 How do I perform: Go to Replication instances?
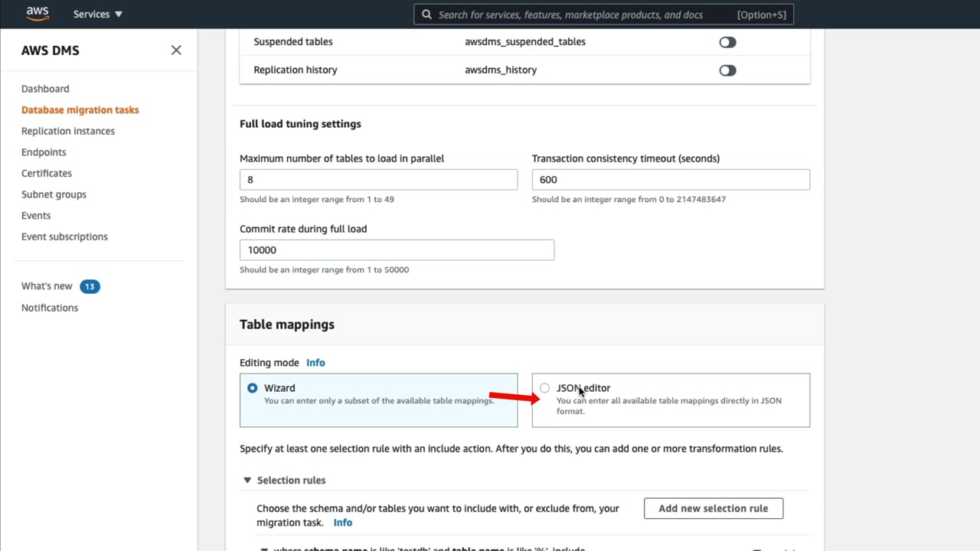tap(68, 131)
